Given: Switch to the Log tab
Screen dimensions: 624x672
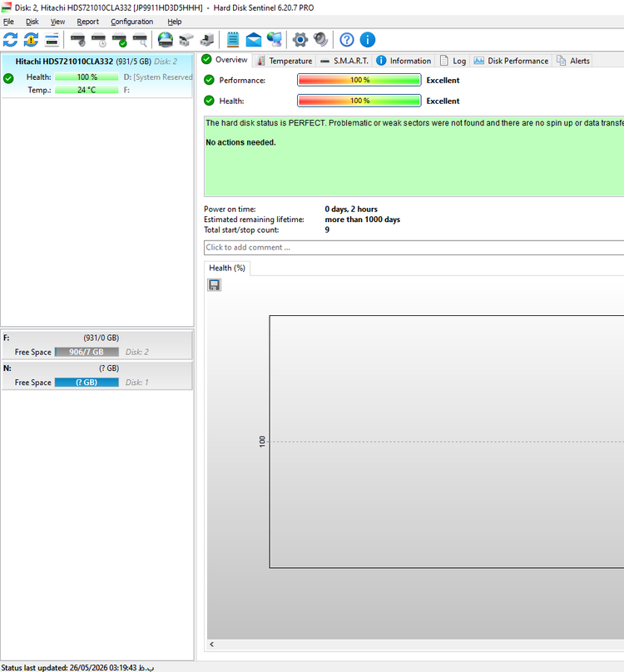Looking at the screenshot, I should click(x=453, y=61).
